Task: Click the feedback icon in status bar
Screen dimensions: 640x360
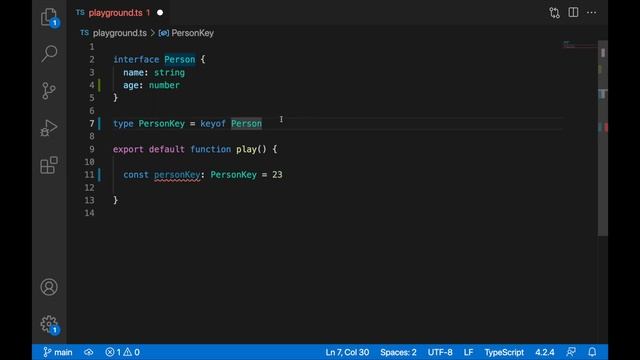Action: [x=571, y=352]
